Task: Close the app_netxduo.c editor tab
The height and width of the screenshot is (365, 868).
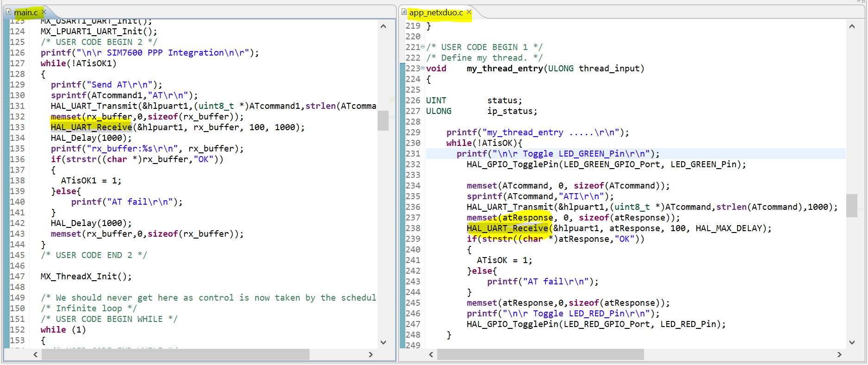Action: point(469,12)
